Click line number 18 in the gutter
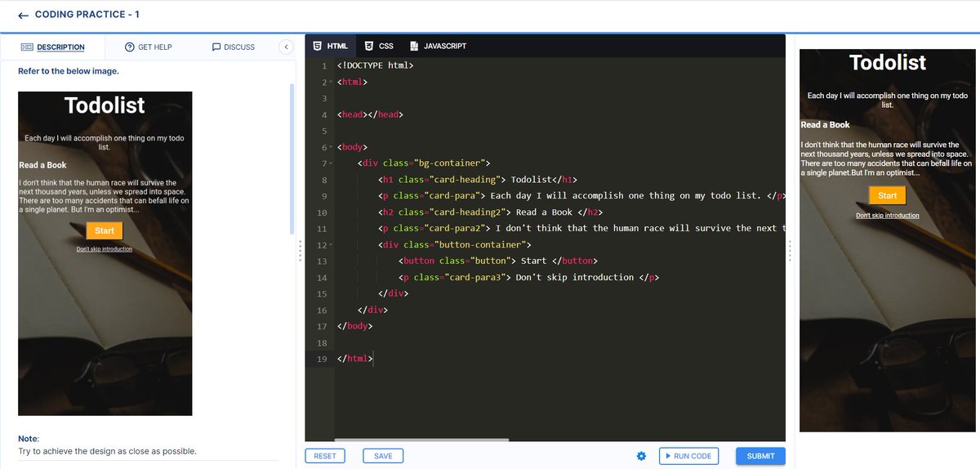This screenshot has width=980, height=469. [322, 343]
